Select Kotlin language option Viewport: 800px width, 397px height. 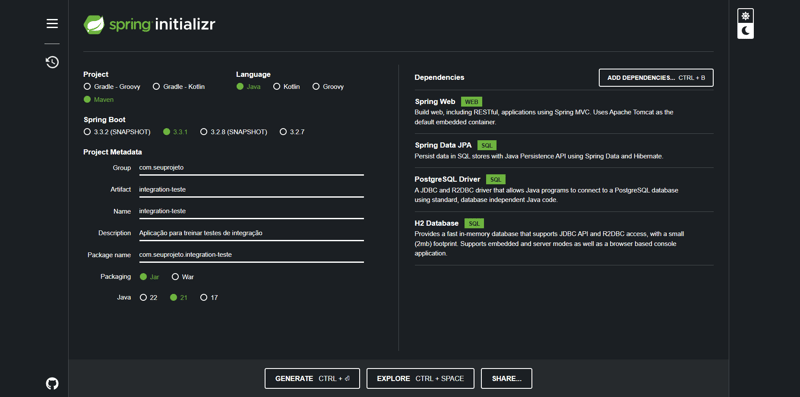(x=286, y=87)
